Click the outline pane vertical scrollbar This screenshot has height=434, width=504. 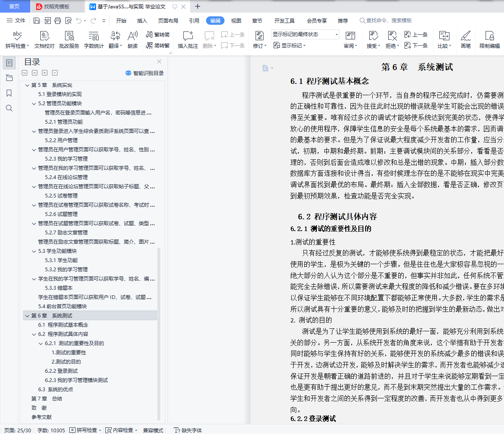pyautogui.click(x=159, y=333)
